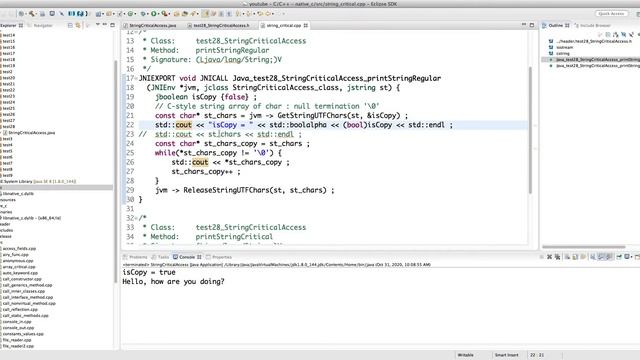Image resolution: width=640 pixels, height=360 pixels.
Task: Click the Search flashlight toolbar icon
Action: (x=194, y=13)
